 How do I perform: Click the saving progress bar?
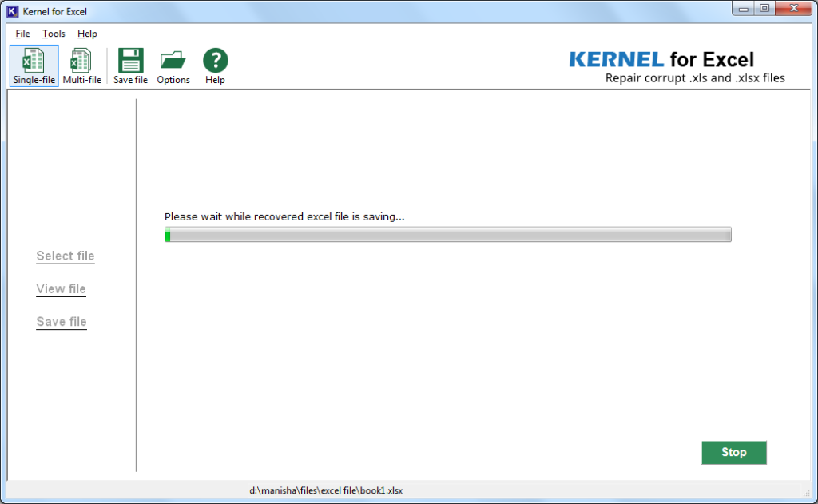[447, 234]
